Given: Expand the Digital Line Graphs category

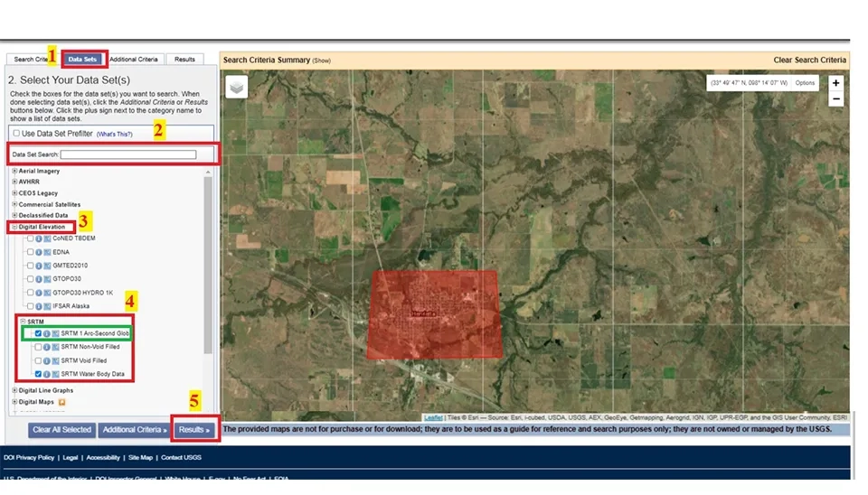Looking at the screenshot, I should tap(15, 390).
